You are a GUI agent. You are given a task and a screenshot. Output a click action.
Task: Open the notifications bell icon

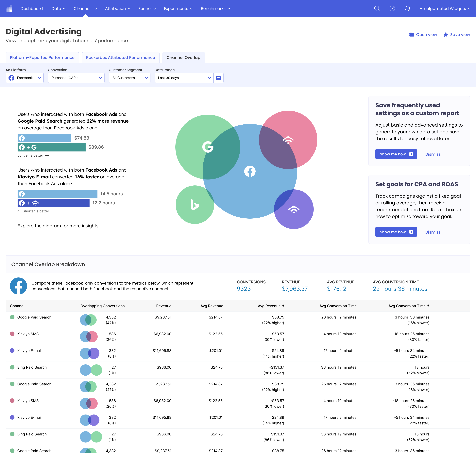tap(408, 8)
